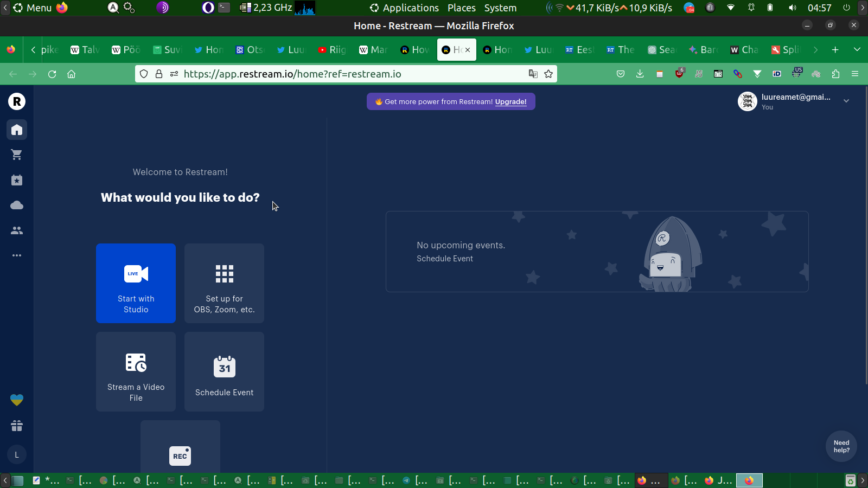Expand the list all tabs chevron
The height and width of the screenshot is (488, 868).
click(x=857, y=50)
